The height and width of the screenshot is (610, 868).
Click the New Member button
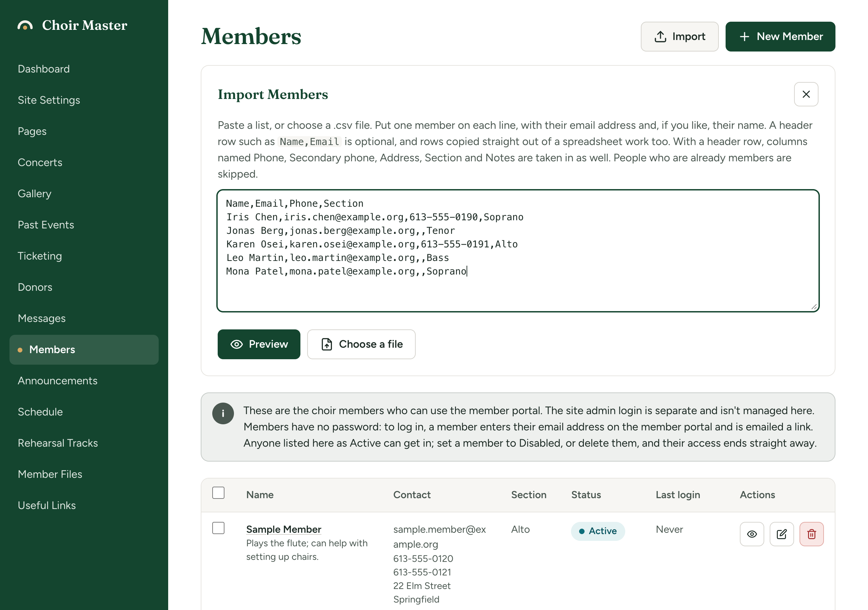tap(780, 36)
